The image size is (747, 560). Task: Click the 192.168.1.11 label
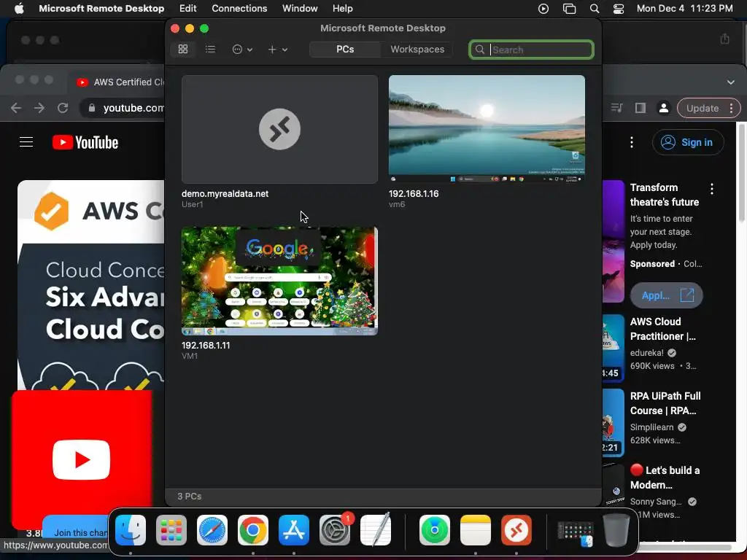pos(206,345)
